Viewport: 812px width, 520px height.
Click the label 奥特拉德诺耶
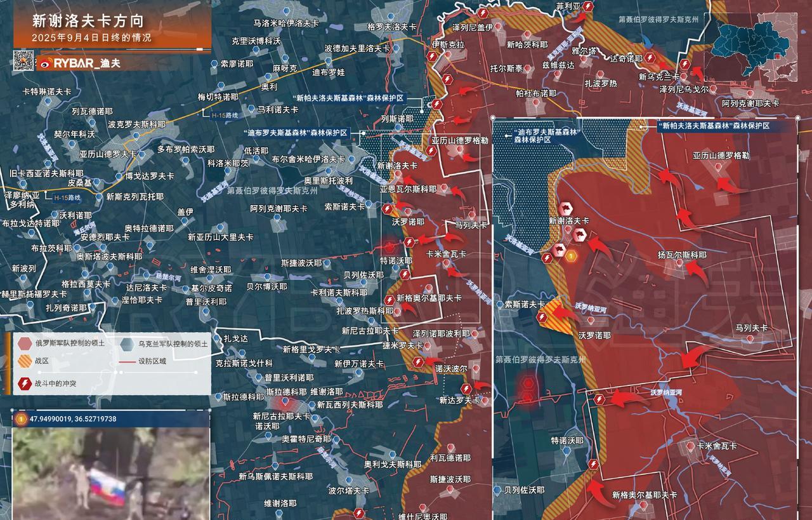pos(149,228)
